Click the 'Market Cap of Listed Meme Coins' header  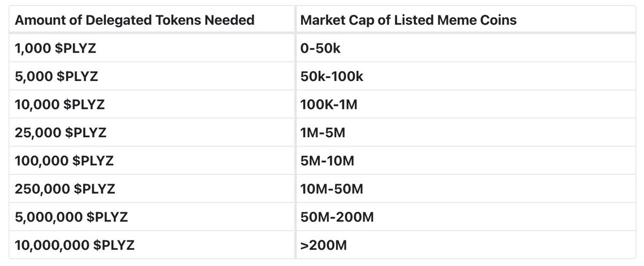tap(465, 20)
